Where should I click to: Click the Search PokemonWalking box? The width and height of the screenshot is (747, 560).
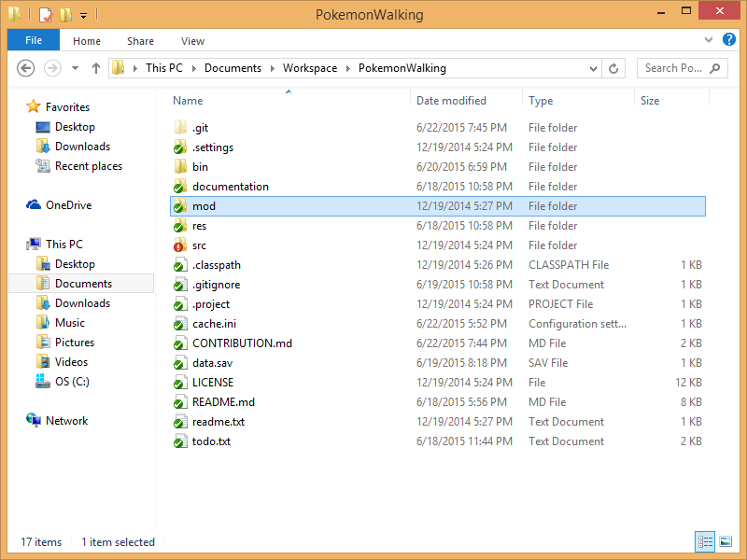[x=683, y=68]
